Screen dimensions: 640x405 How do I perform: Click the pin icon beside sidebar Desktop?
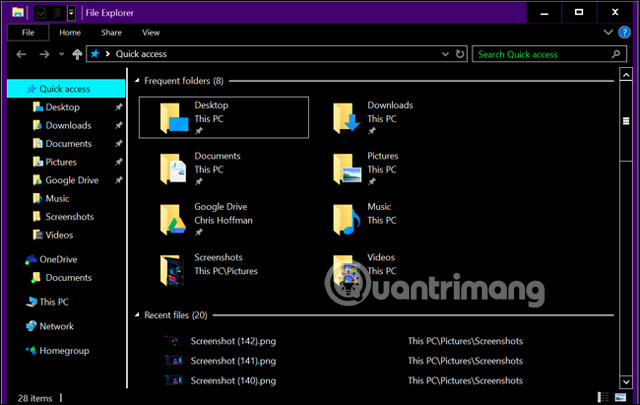coord(118,107)
